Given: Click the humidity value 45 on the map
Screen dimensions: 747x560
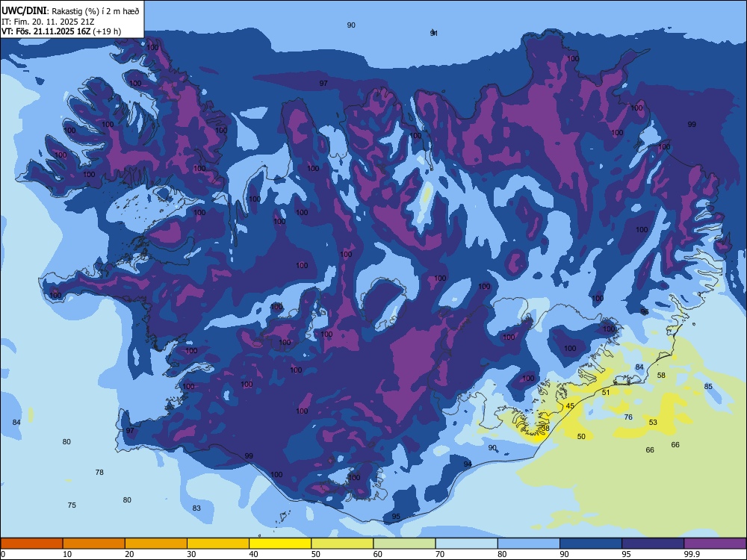Looking at the screenshot, I should pyautogui.click(x=570, y=406).
